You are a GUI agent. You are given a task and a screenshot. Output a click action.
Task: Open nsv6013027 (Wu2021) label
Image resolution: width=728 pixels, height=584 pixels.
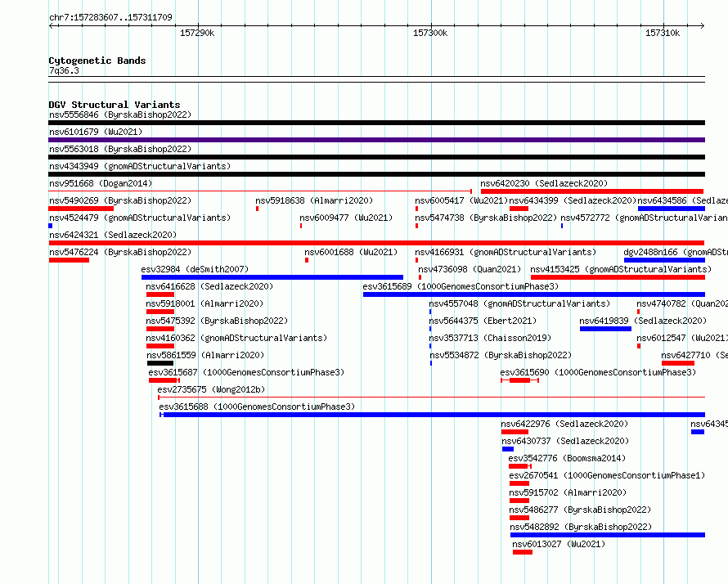559,544
